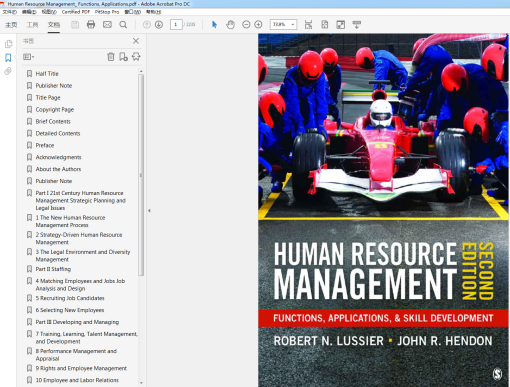The height and width of the screenshot is (387, 510).
Task: Collapse the navigation pane arrow
Action: coord(149,211)
